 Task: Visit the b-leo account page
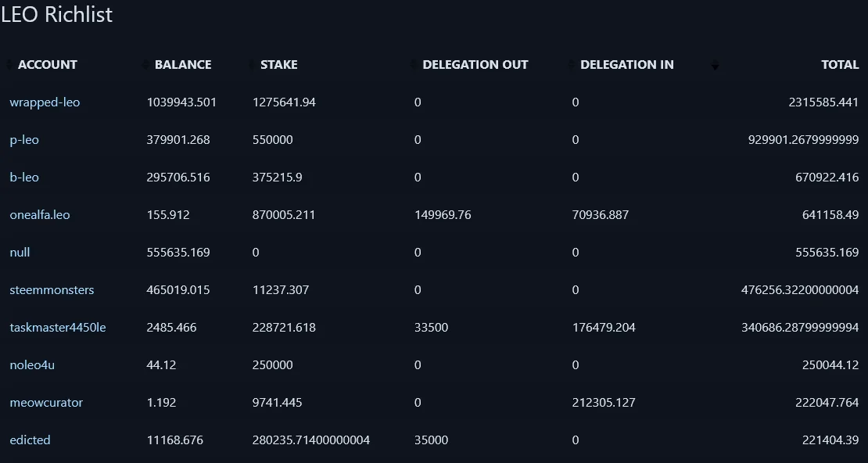[24, 178]
